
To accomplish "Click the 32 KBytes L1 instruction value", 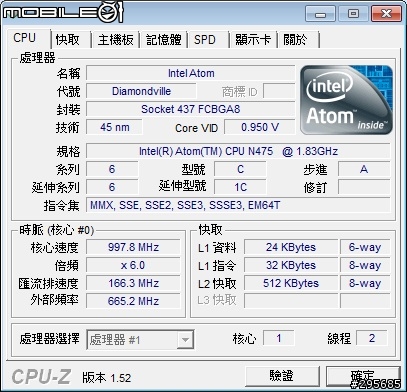I will click(291, 265).
